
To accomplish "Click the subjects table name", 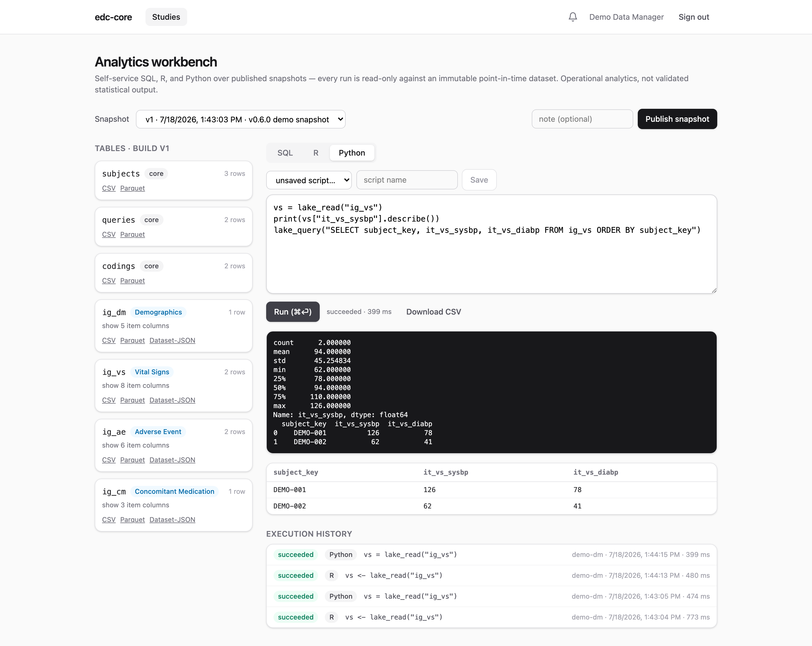I will pos(121,174).
